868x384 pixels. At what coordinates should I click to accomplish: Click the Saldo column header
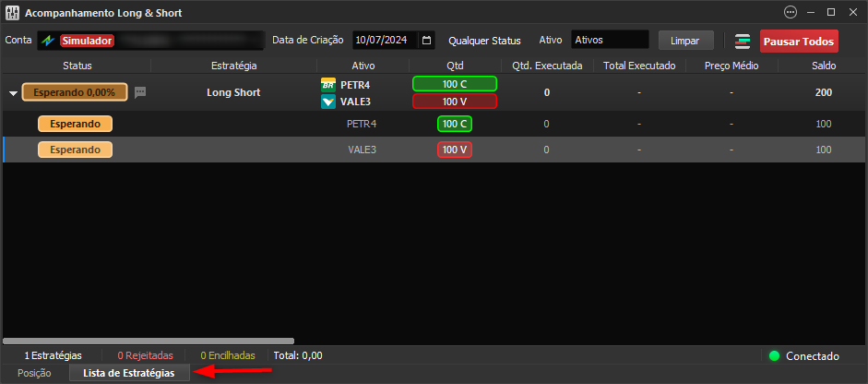pos(823,66)
